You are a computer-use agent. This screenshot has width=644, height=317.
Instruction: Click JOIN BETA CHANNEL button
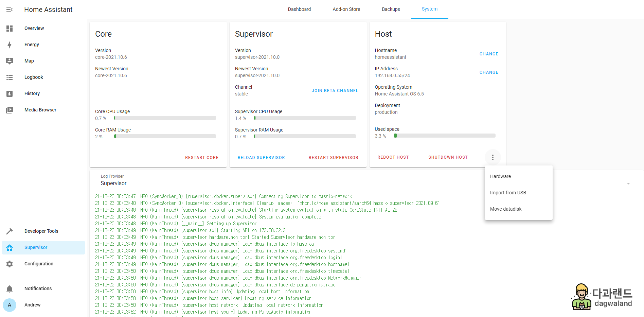[335, 91]
